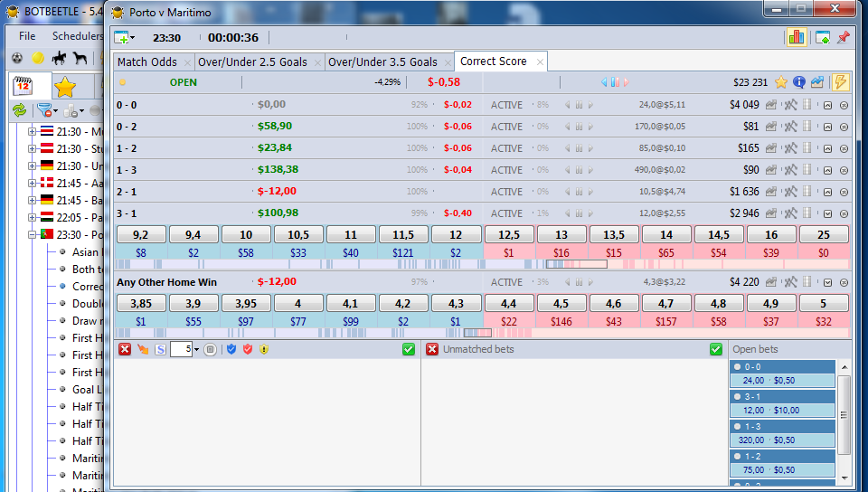
Task: Expand the 22:05 event tree node
Action: (33, 217)
